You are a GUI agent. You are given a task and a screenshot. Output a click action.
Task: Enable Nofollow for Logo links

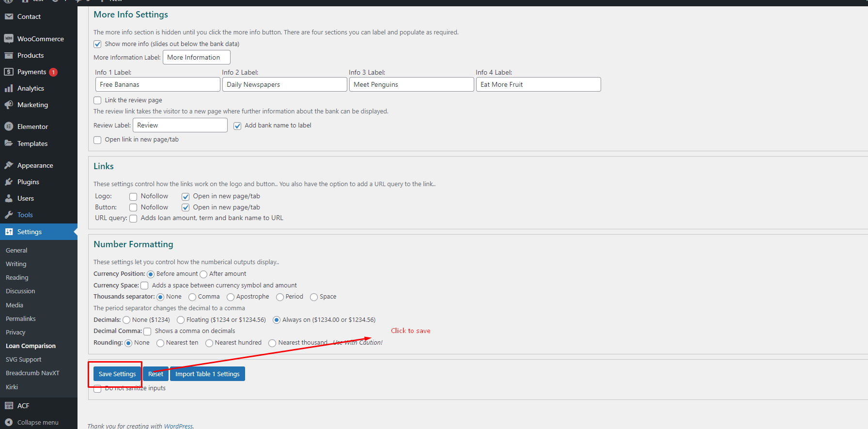[x=133, y=197]
